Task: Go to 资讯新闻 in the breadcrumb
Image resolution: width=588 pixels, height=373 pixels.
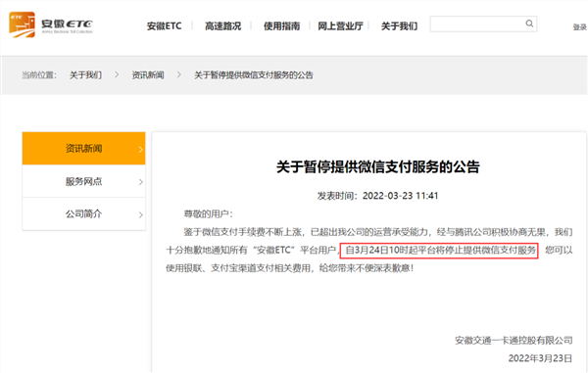Action: click(x=148, y=75)
